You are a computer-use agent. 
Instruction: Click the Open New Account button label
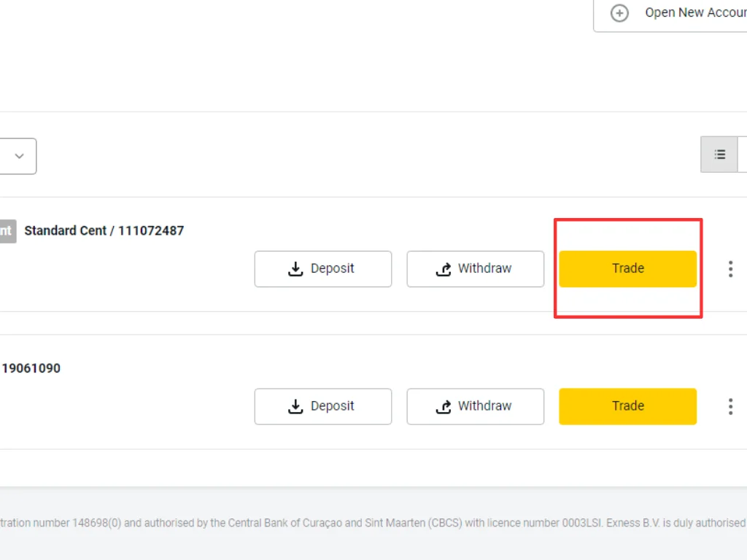pyautogui.click(x=695, y=13)
